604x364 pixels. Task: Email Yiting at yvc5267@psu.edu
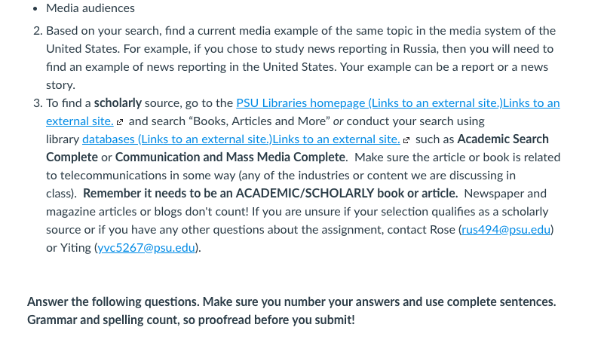146,248
